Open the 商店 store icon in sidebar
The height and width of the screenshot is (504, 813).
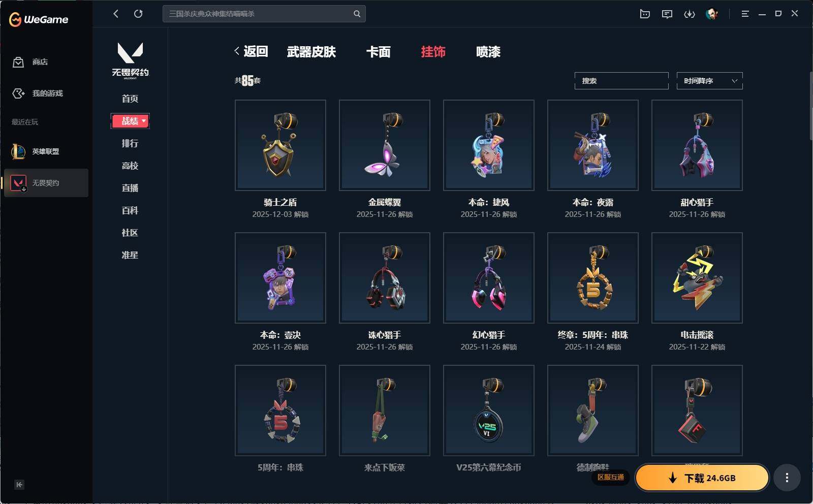(x=18, y=62)
